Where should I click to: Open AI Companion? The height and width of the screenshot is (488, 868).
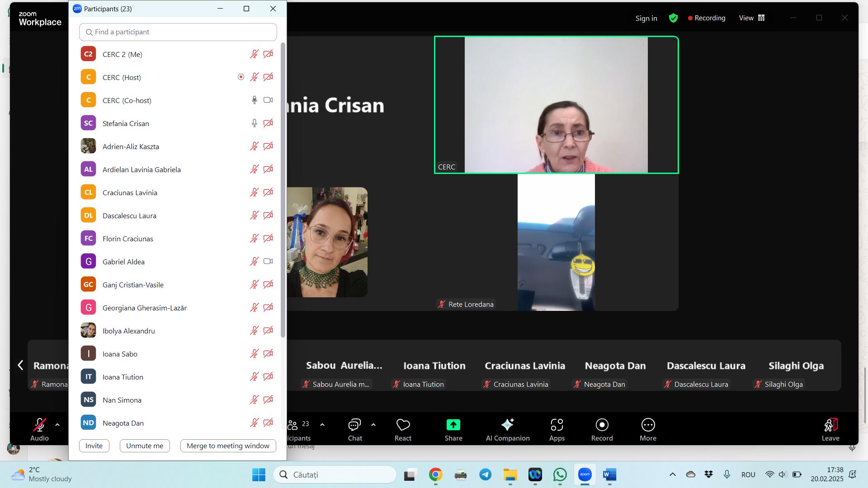point(507,425)
